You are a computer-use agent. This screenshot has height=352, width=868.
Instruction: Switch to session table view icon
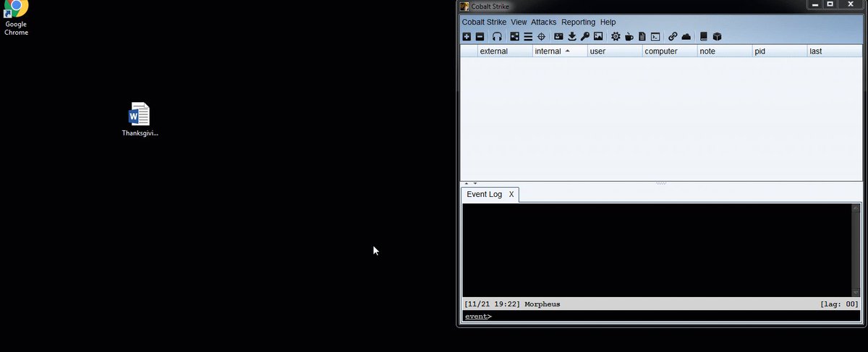click(528, 36)
